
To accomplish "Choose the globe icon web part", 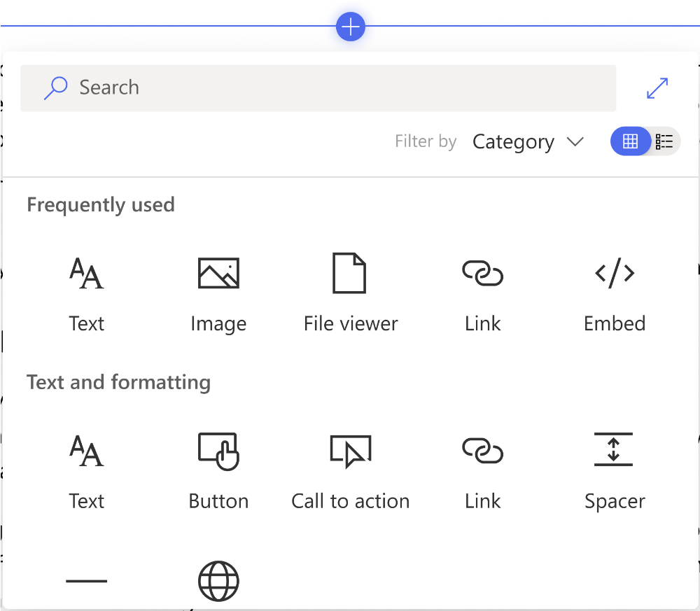I will [218, 582].
